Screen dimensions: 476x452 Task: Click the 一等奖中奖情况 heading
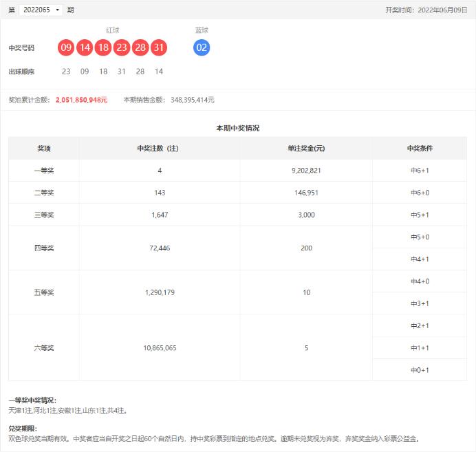tap(32, 400)
